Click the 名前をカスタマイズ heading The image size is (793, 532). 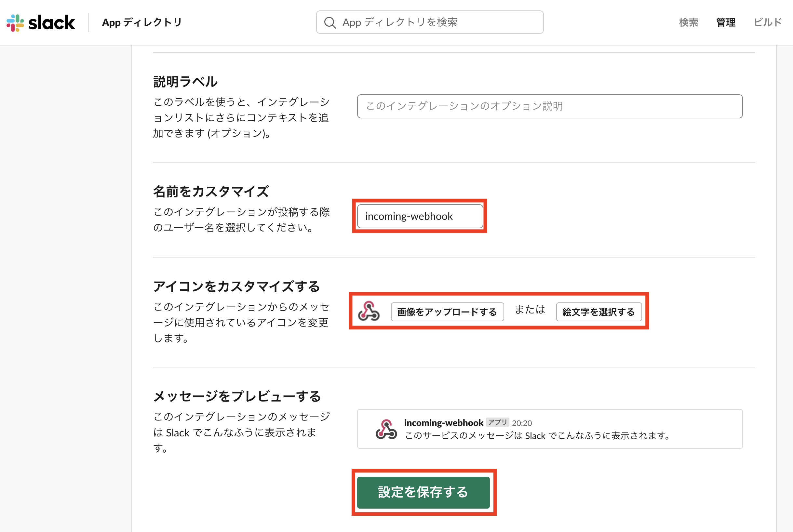coord(211,191)
